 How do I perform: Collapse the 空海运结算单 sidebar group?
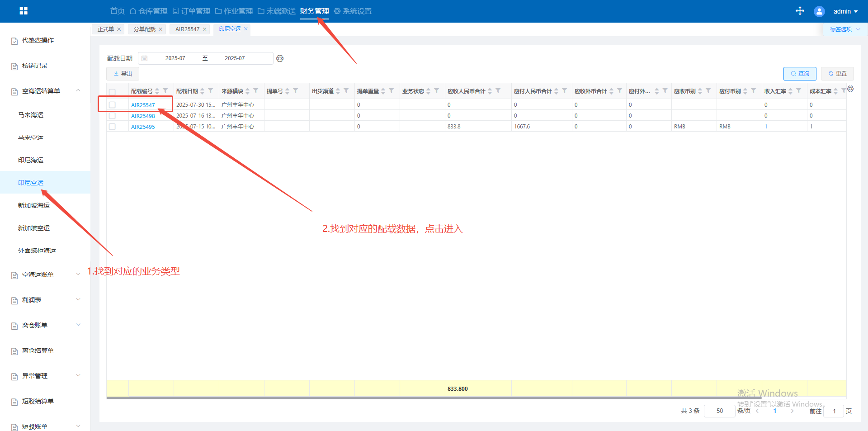(78, 91)
